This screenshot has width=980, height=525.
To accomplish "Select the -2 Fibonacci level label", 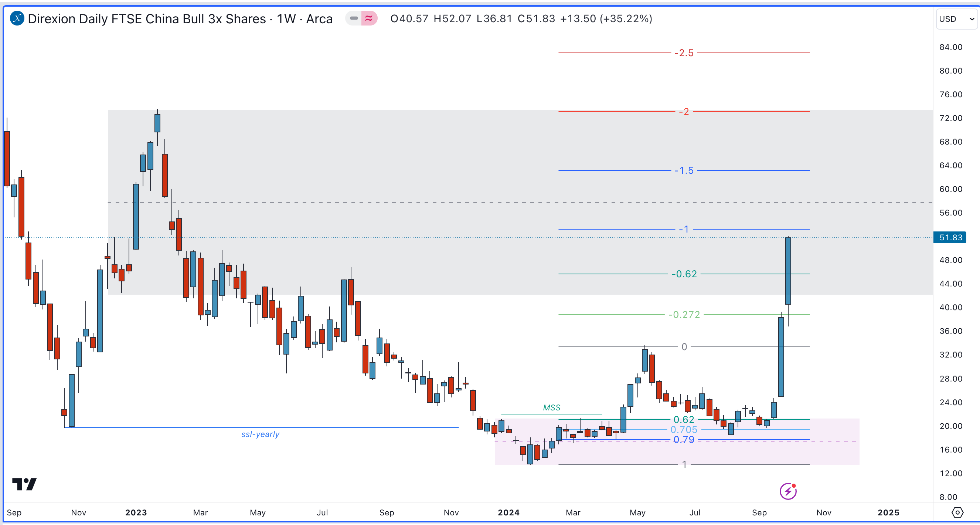I will pyautogui.click(x=684, y=112).
